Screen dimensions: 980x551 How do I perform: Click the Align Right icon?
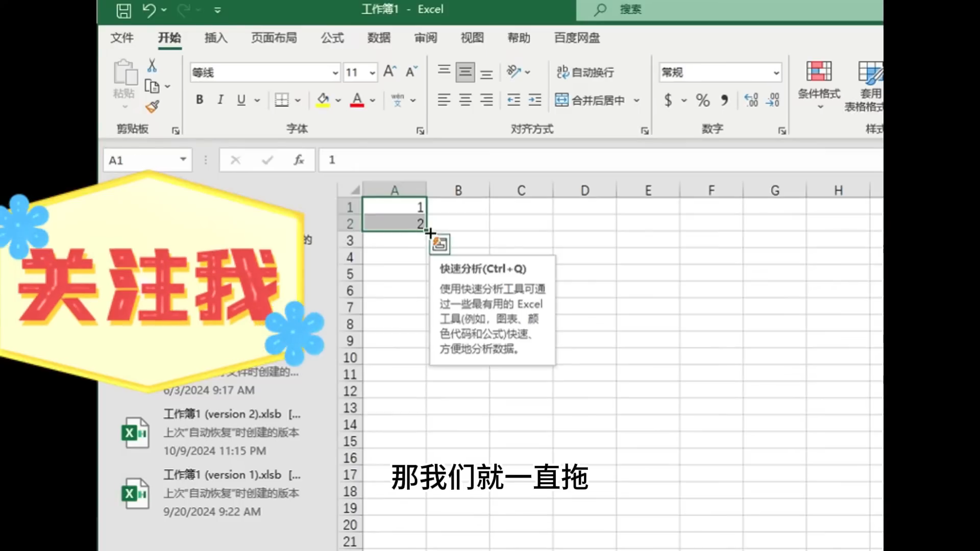(x=487, y=100)
